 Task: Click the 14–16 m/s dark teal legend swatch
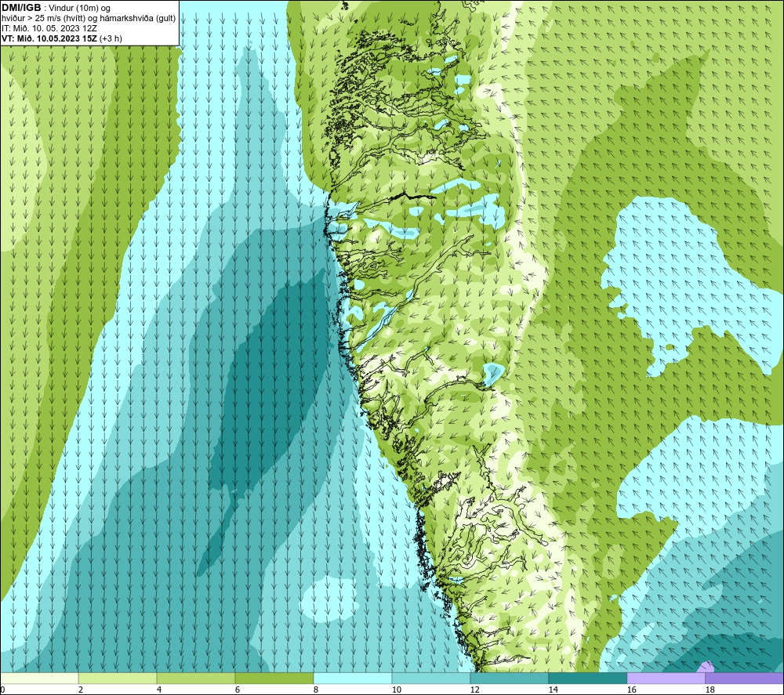[x=587, y=678]
